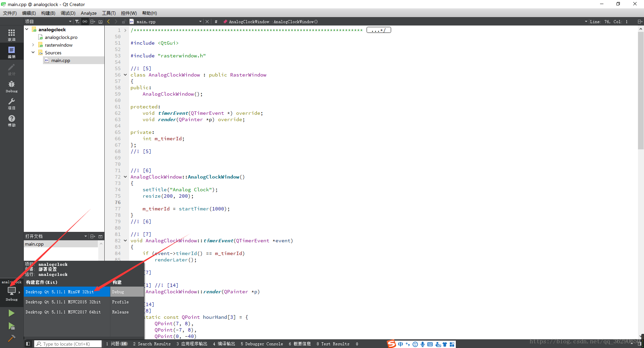Toggle the file read-only lock icon
644x348 pixels.
123,21
